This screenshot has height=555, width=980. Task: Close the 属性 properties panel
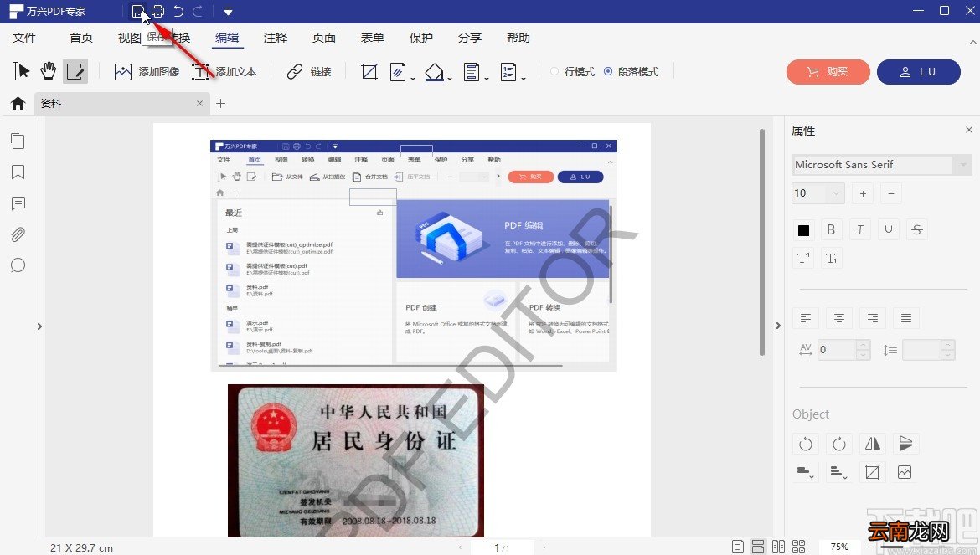tap(969, 130)
